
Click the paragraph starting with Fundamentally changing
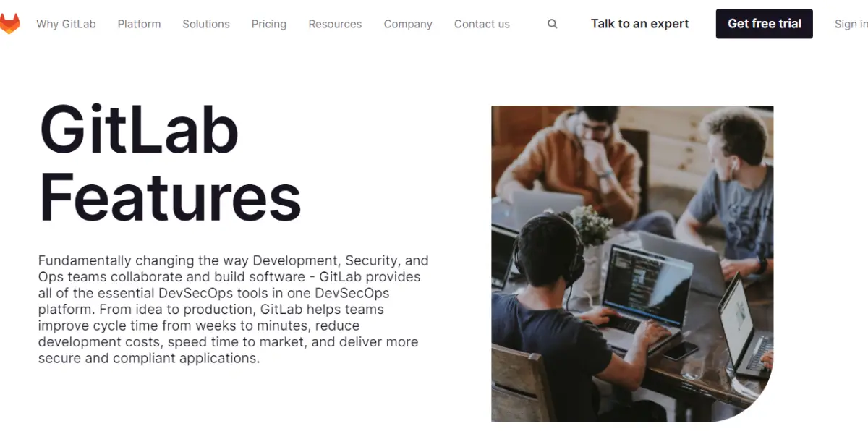pyautogui.click(x=234, y=309)
